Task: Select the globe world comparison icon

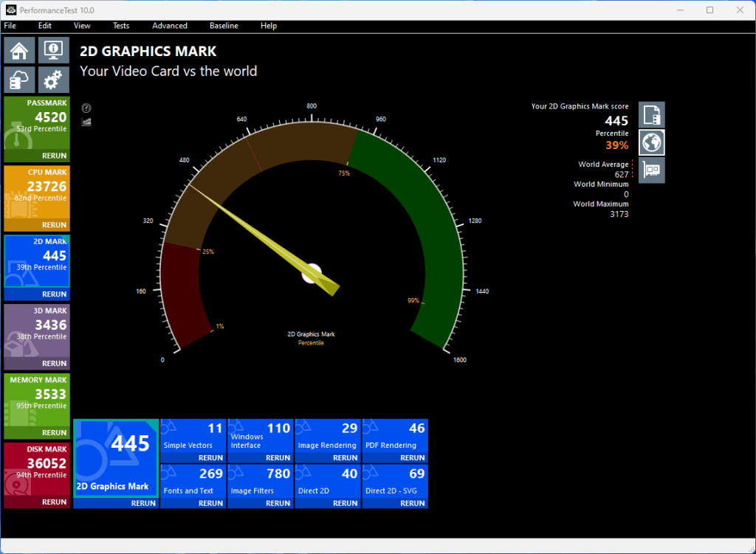Action: [x=652, y=142]
